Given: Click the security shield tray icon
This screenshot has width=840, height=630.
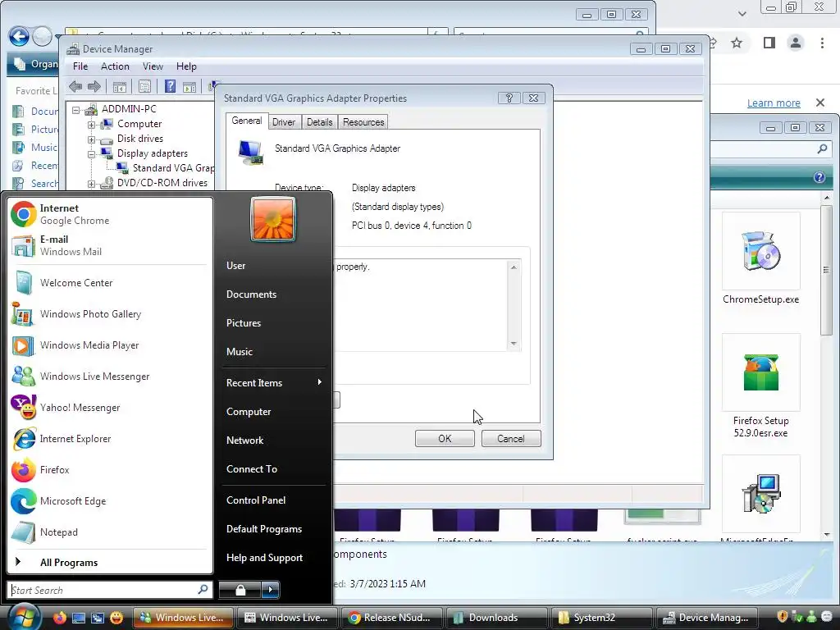Looking at the screenshot, I should [x=782, y=617].
